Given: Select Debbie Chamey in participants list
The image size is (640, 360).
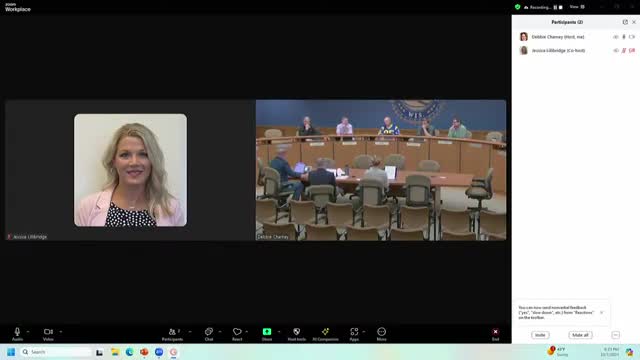Looking at the screenshot, I should [x=576, y=37].
